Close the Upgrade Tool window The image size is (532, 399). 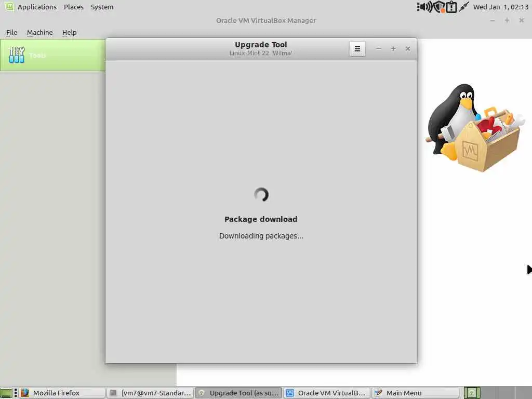(x=408, y=49)
